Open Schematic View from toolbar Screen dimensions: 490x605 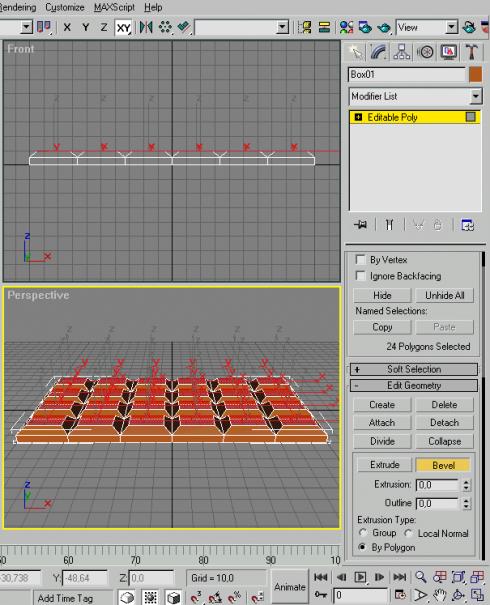324,27
